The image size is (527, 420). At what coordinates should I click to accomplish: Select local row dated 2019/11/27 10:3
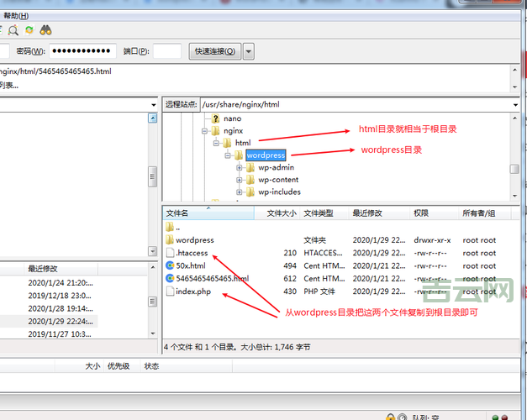pyautogui.click(x=60, y=334)
